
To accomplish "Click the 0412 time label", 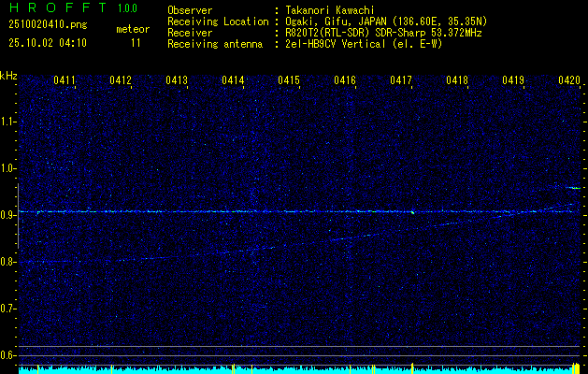I will (121, 80).
